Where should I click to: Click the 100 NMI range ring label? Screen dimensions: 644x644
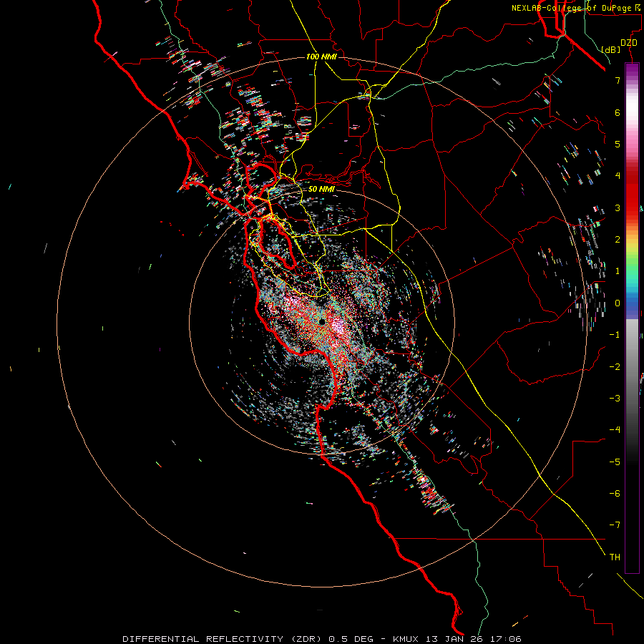[x=321, y=57]
